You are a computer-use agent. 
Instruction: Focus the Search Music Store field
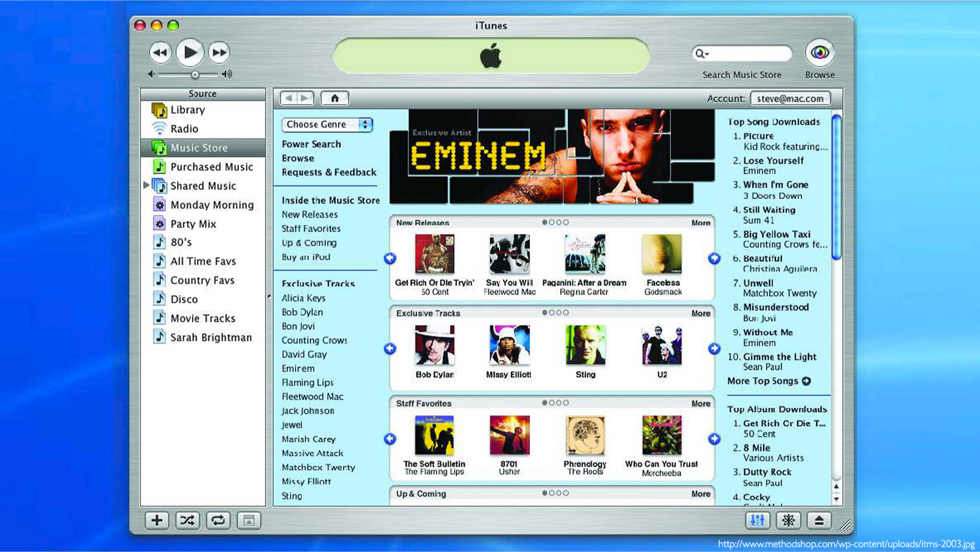click(742, 53)
